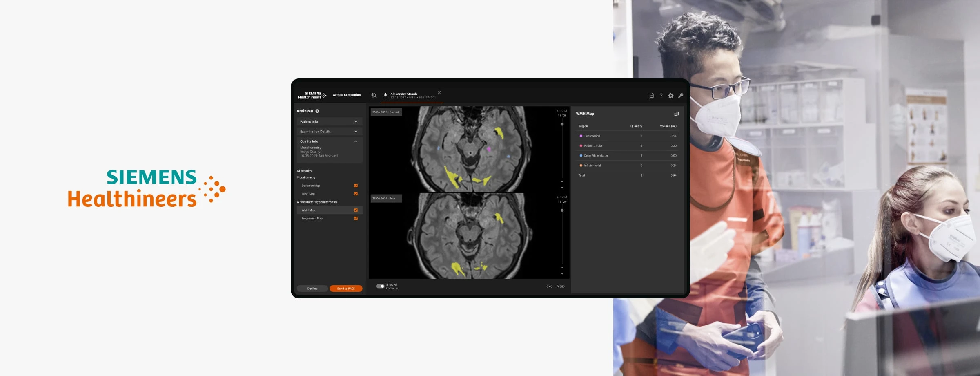Open settings with the gear icon
The image size is (980, 376).
(671, 96)
